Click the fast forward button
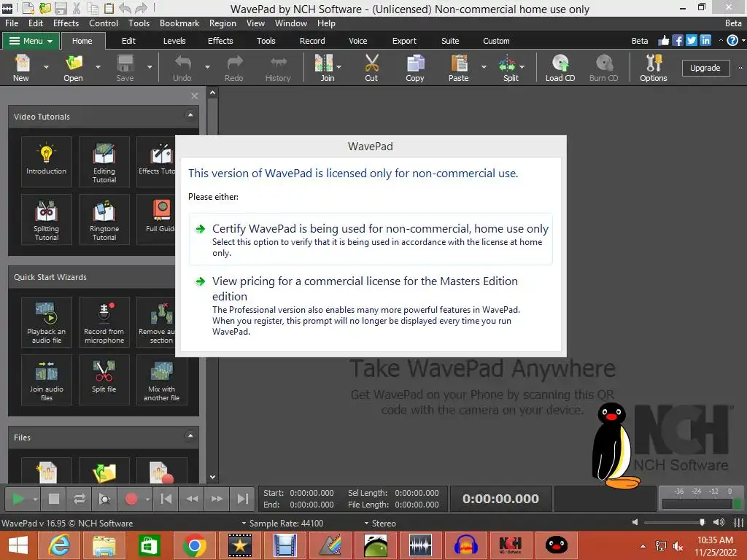This screenshot has height=560, width=747. point(217,499)
